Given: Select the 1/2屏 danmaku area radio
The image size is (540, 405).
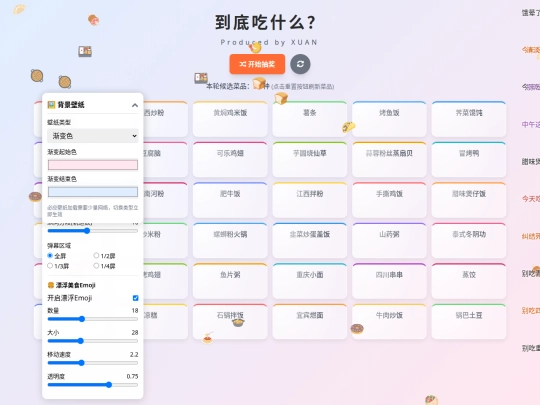Looking at the screenshot, I should (96, 256).
